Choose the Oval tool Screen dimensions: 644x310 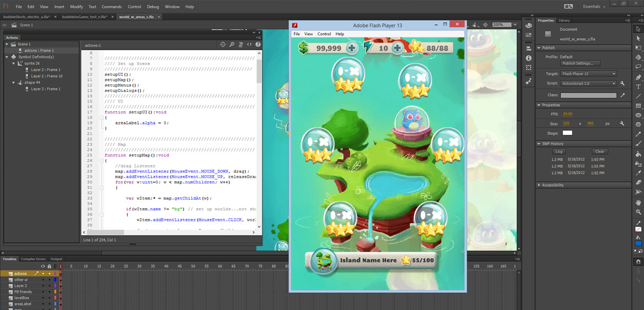638,115
